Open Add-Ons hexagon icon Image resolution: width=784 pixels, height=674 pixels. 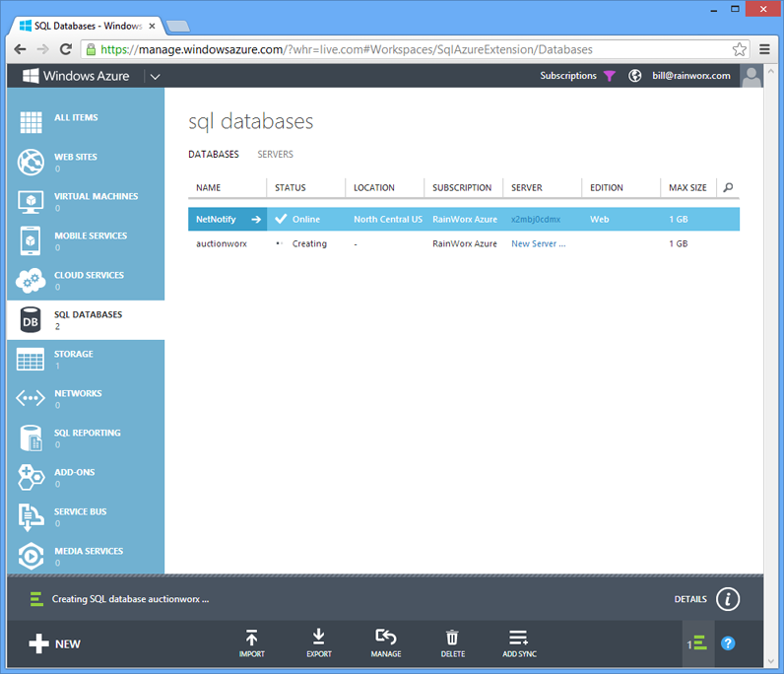point(31,477)
